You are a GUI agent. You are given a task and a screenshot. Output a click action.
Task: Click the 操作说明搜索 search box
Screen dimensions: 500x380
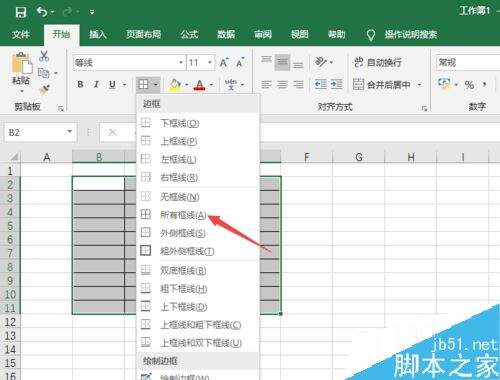411,34
